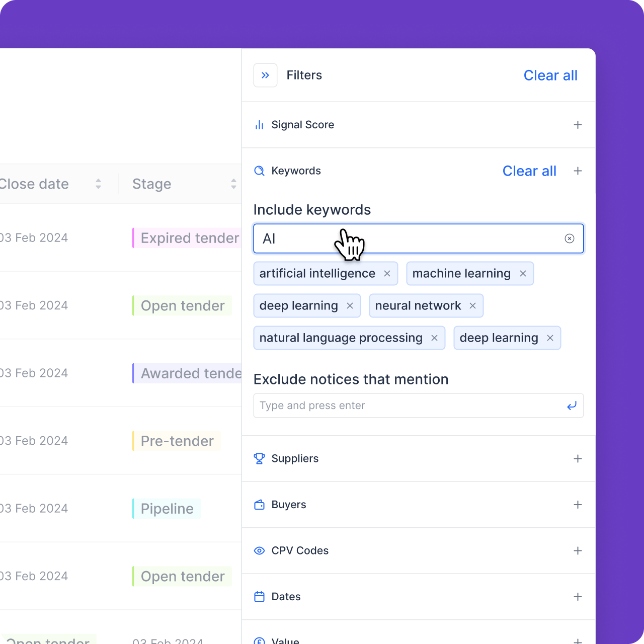Click the Expired tender stage badge
The width and height of the screenshot is (644, 644).
click(187, 238)
